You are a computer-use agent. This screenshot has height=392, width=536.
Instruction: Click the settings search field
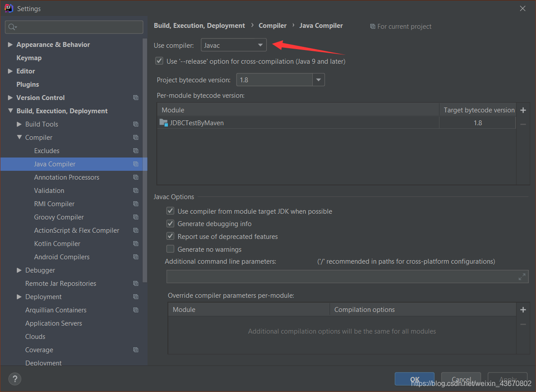74,27
